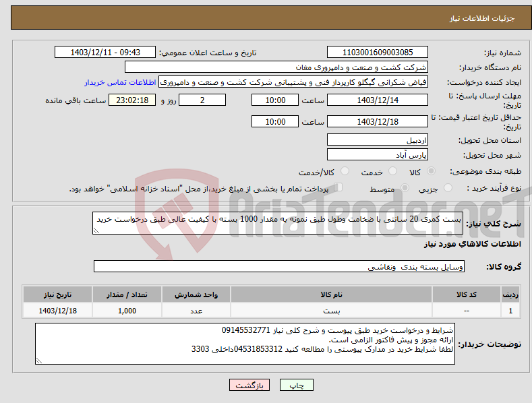This screenshot has width=532, height=403.
Task: Select the کالا/خدمت radio button
Action: (345, 171)
